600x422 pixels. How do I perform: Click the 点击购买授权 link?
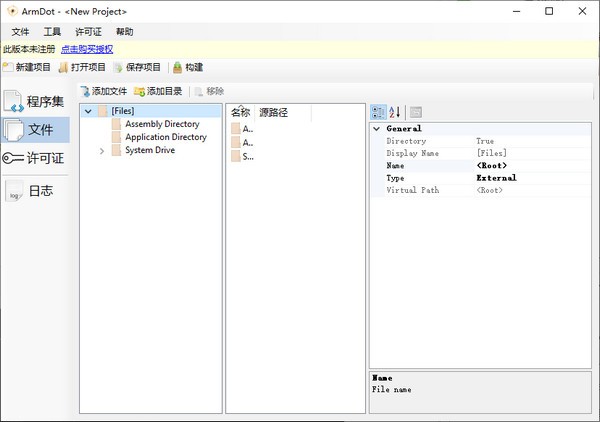tap(87, 49)
